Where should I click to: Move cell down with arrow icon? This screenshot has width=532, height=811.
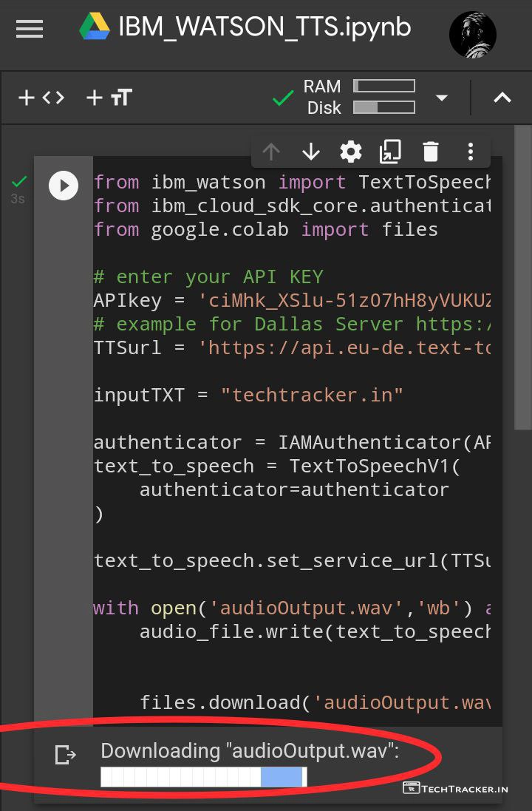(x=311, y=152)
